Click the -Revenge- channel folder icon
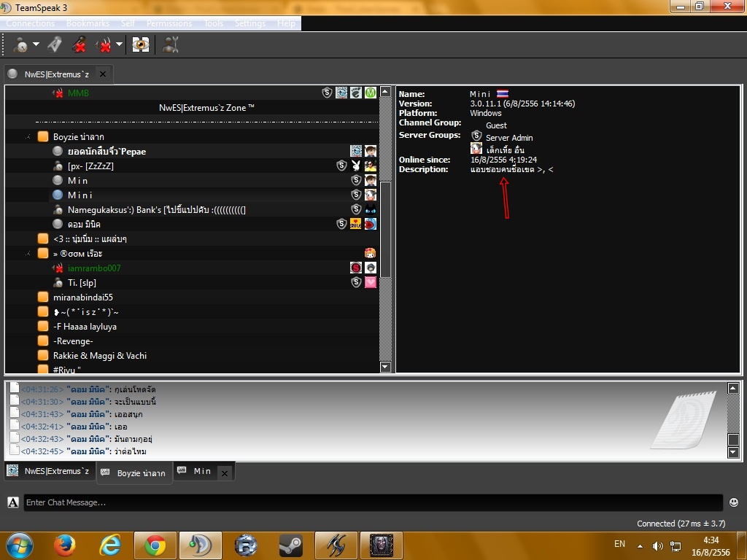This screenshot has width=747, height=560. coord(43,341)
